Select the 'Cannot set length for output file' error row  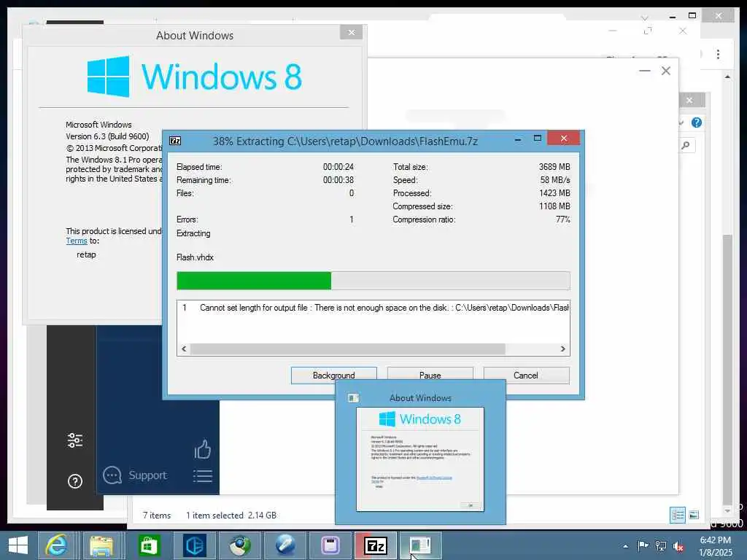click(373, 308)
